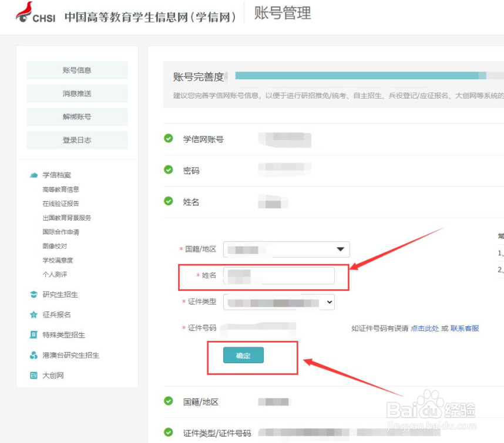Expand the 国籍/地区 dropdown
Screen dimensions: 504x443
tap(287, 249)
